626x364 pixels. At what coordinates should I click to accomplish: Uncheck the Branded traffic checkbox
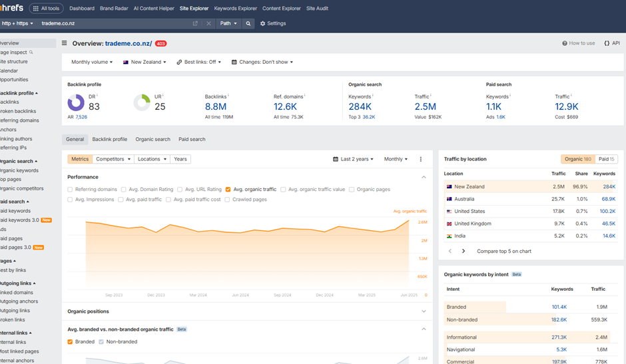[x=70, y=342]
